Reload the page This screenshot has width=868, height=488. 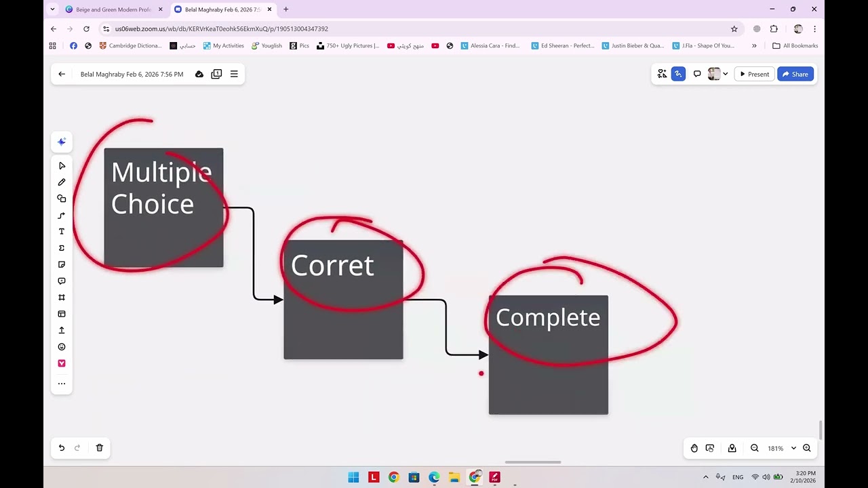(86, 29)
